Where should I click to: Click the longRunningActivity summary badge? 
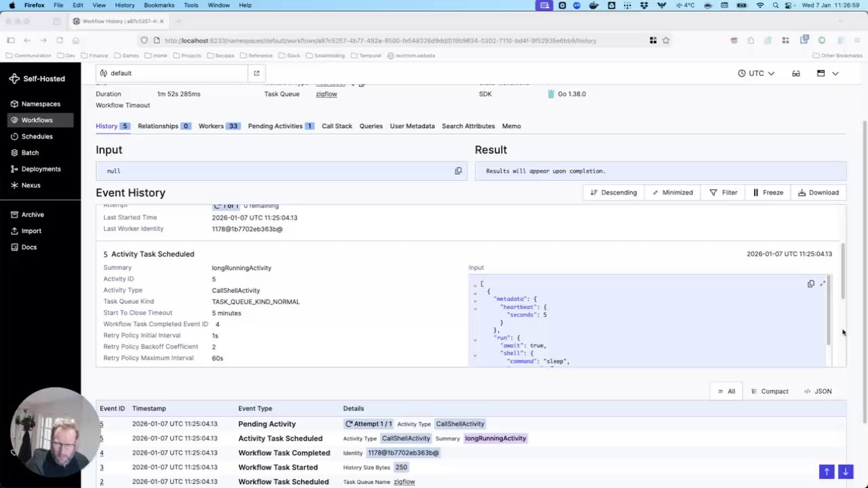pyautogui.click(x=496, y=439)
